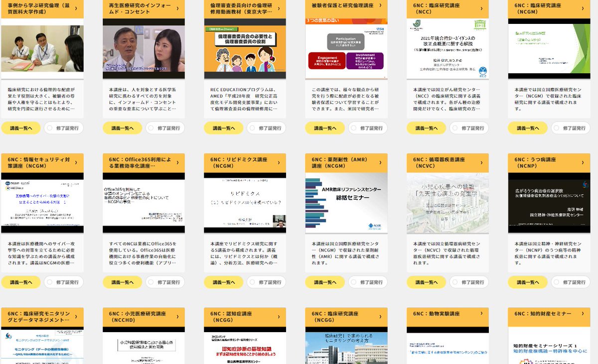Open chevron of 6NC：Office365利用による業務効率化講座
The height and width of the screenshot is (364, 598).
tap(177, 163)
